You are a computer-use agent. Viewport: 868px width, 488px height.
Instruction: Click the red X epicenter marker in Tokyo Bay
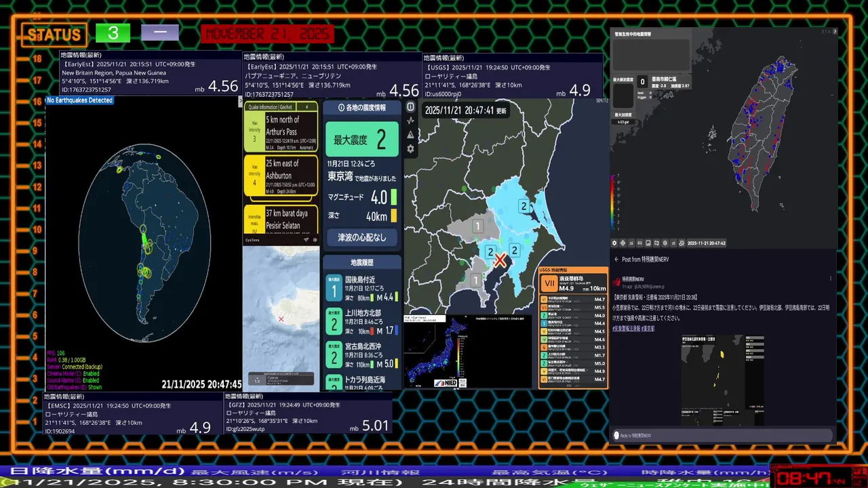point(500,260)
